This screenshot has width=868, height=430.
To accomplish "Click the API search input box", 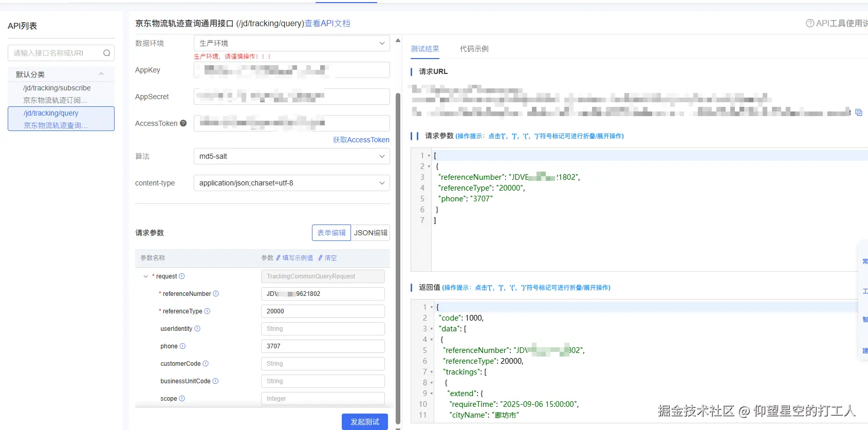I will (x=61, y=53).
